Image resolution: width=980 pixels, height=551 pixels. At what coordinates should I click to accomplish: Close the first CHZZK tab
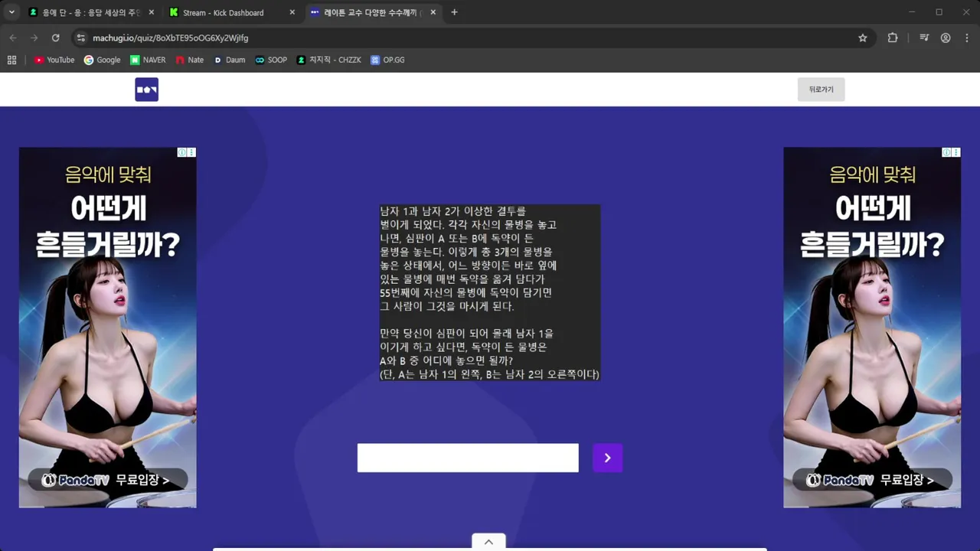tap(151, 12)
